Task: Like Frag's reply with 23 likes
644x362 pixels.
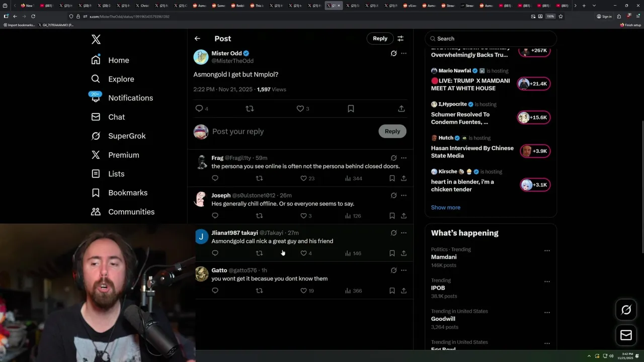Action: coord(303,178)
